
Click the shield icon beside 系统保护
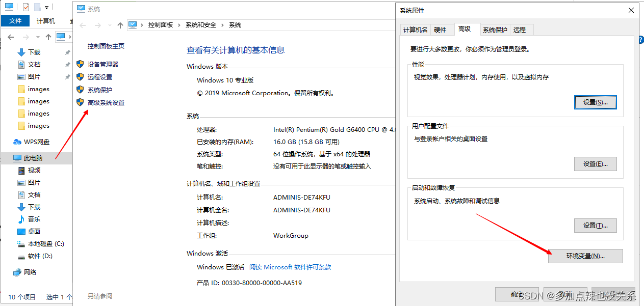click(x=80, y=90)
